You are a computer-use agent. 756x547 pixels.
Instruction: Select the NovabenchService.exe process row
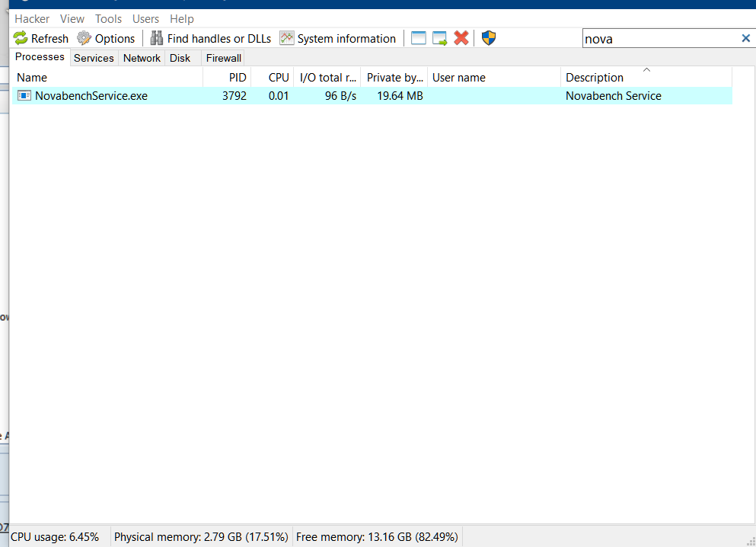coord(372,95)
